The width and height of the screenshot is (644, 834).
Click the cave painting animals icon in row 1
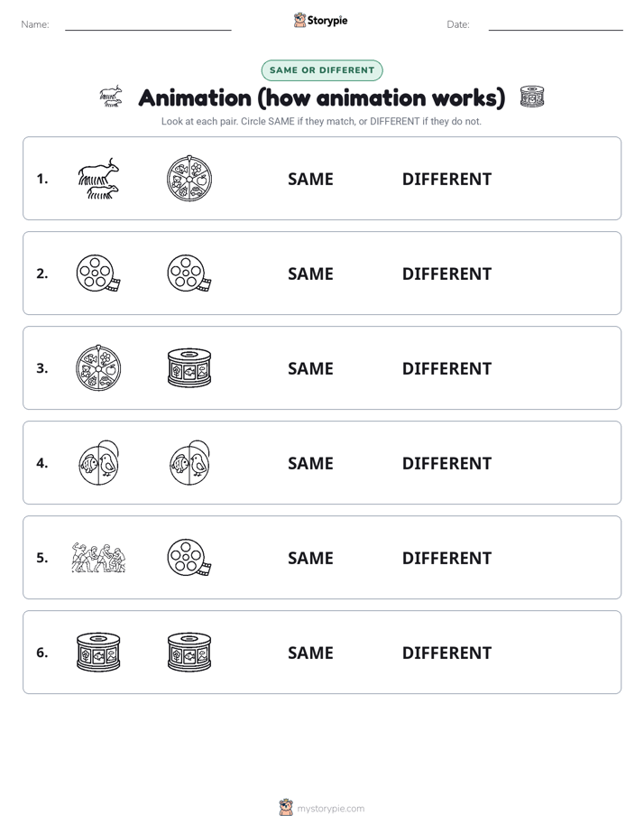[x=99, y=179]
